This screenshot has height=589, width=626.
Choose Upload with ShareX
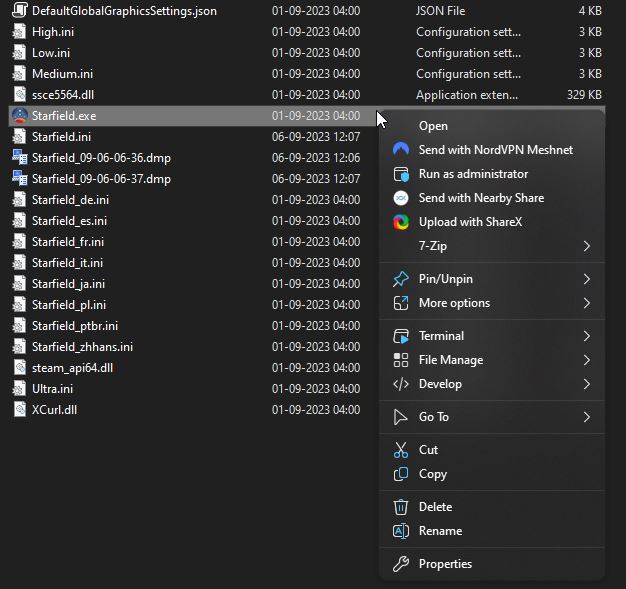pyautogui.click(x=491, y=222)
